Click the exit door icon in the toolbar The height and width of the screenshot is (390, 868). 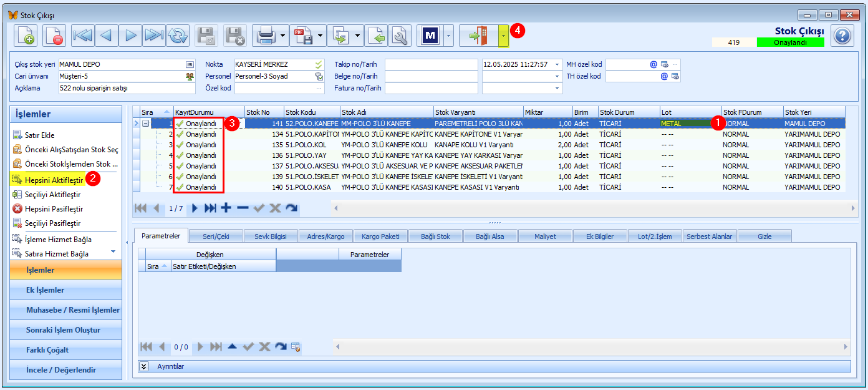tap(479, 36)
